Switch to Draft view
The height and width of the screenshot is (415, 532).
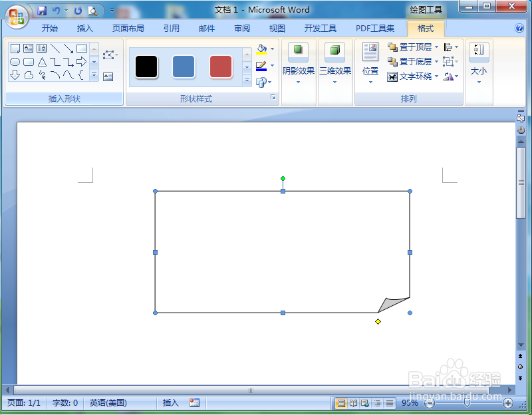[x=390, y=403]
